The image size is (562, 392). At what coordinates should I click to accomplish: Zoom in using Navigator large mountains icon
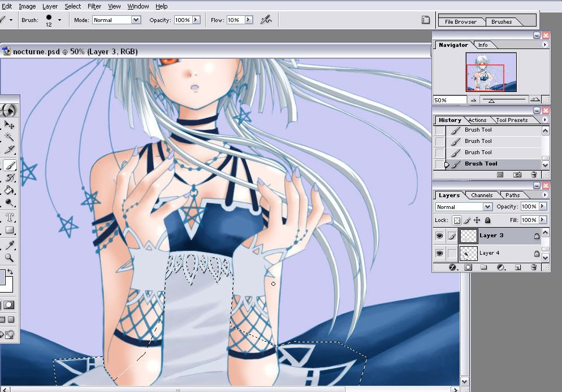point(535,99)
